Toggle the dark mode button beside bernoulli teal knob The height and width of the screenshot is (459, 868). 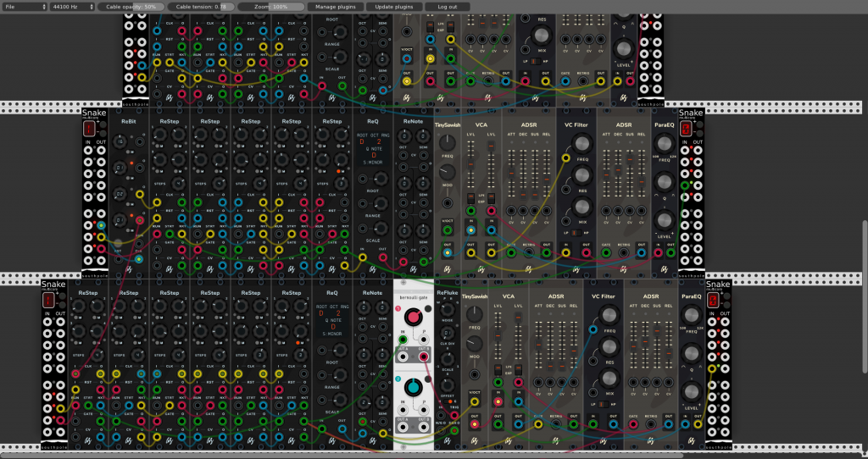[x=427, y=379]
